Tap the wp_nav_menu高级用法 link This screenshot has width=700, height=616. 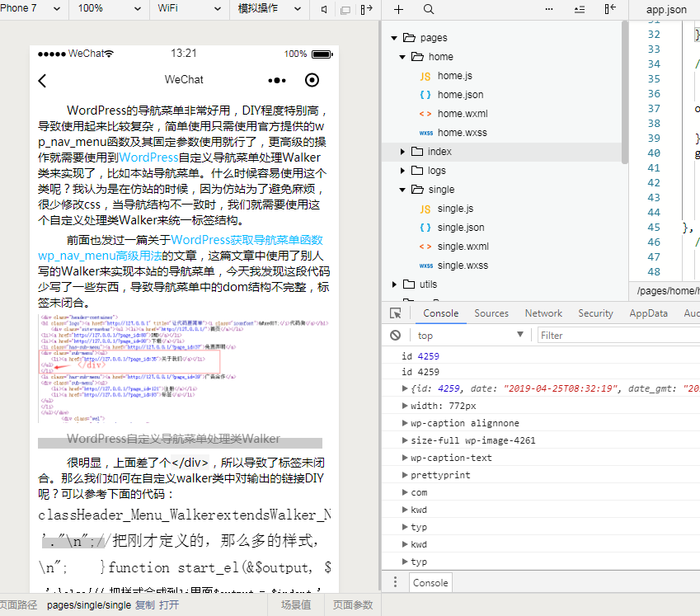tap(100, 256)
